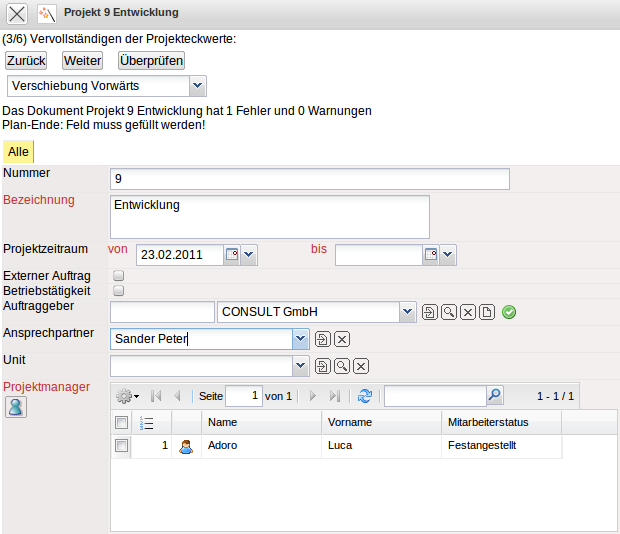Select the Festangestellt cell

[x=501, y=445]
